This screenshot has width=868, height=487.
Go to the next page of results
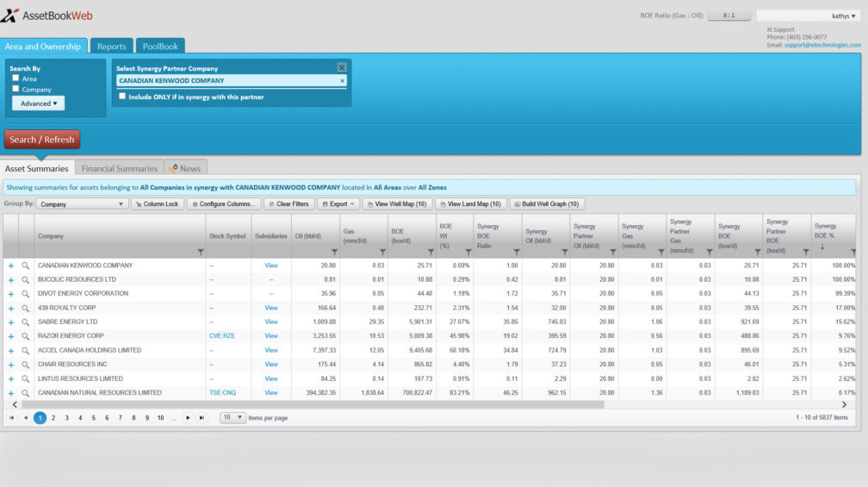click(x=188, y=418)
